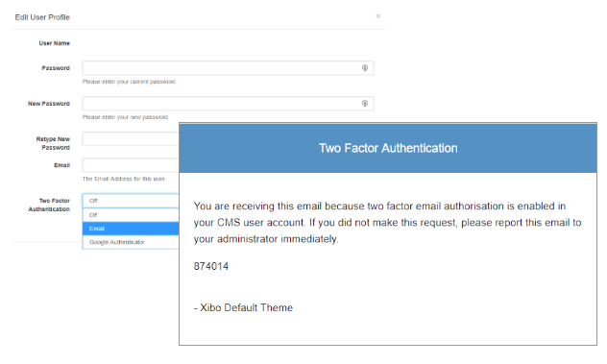
Task: Click the Email address input field
Action: click(x=131, y=165)
